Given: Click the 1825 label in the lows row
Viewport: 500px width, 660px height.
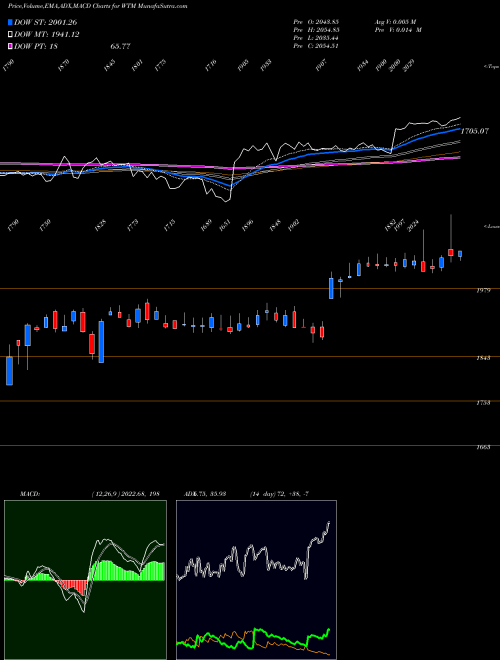Looking at the screenshot, I should [101, 225].
